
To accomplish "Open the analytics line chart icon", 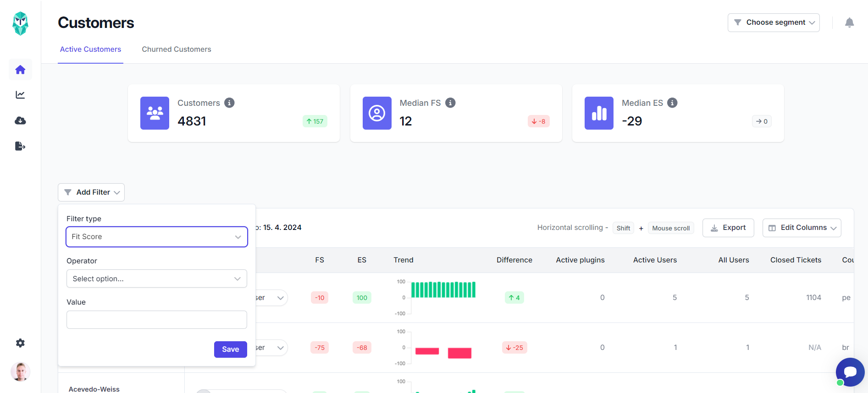I will (20, 95).
